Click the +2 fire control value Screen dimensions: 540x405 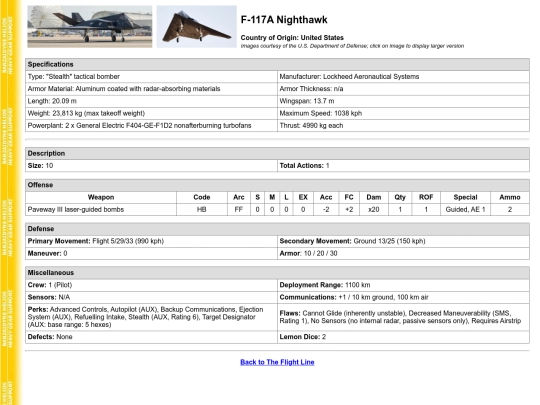[x=349, y=209]
